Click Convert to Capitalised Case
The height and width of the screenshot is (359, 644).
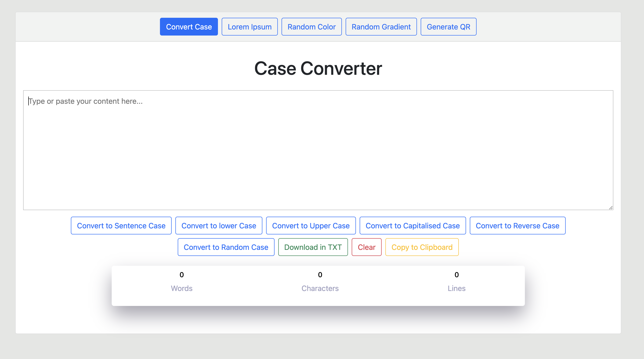[412, 226]
